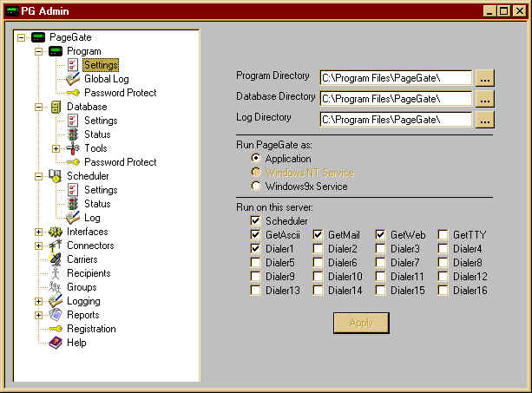Select Groups in the navigation tree
The width and height of the screenshot is (532, 393).
[82, 287]
